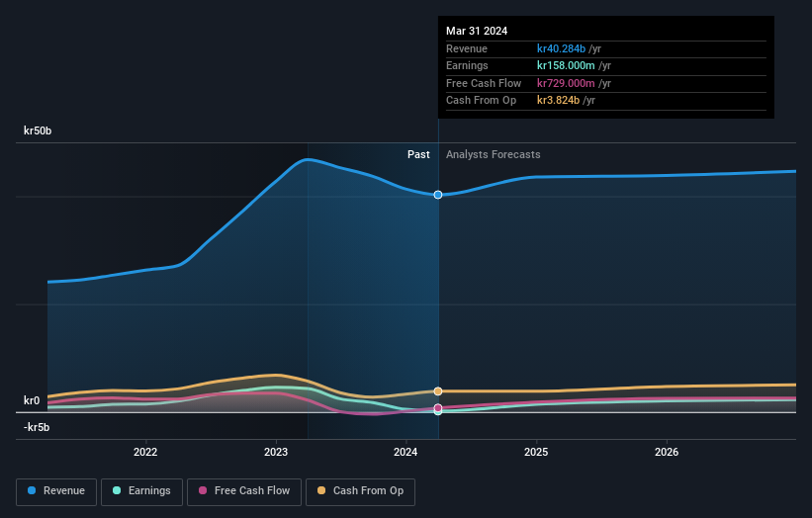Image resolution: width=812 pixels, height=518 pixels.
Task: Click the Past label on the chart
Action: (x=418, y=154)
